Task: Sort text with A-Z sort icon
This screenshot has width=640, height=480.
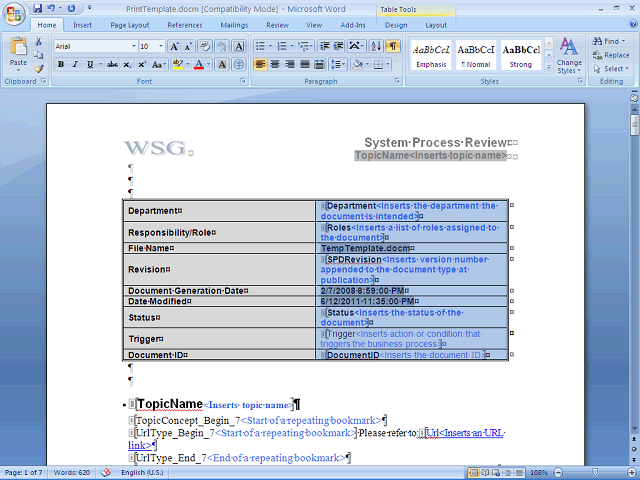Action: click(376, 47)
